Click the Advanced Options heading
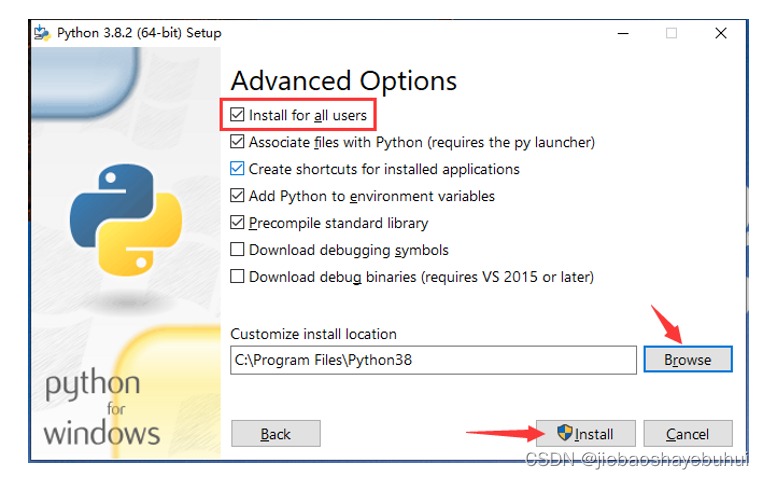Screen dimensions: 764x479 pos(344,81)
